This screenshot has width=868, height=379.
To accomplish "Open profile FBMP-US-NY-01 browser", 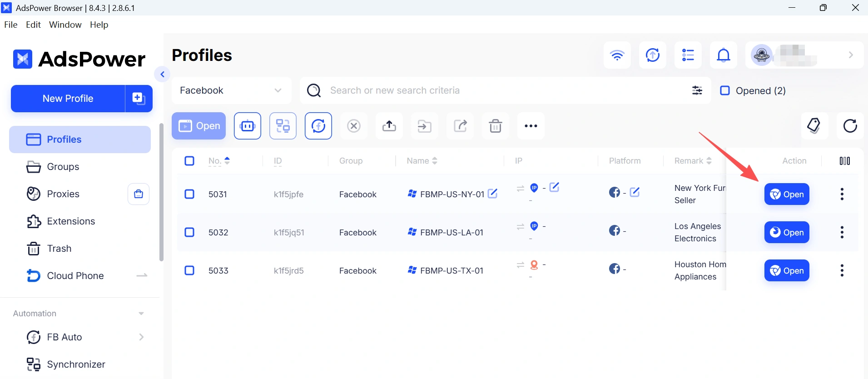I will click(x=787, y=194).
